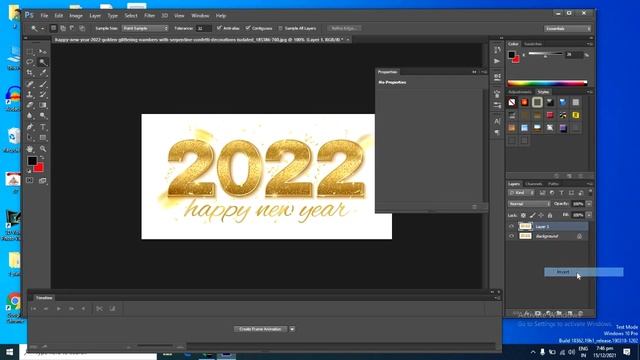This screenshot has height=360, width=640.
Task: Pick a color from the Color panel spectrum bar
Action: (x=547, y=83)
